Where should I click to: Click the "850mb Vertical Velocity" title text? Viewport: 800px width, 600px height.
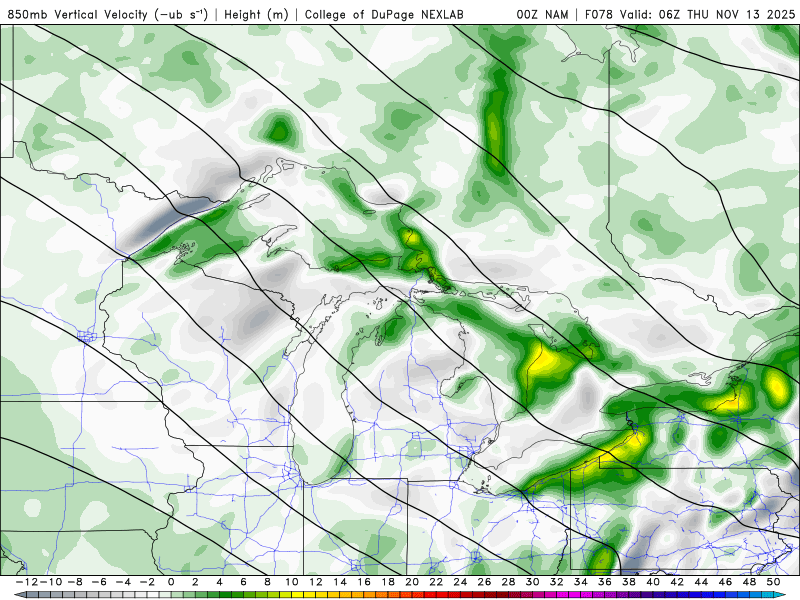tap(79, 14)
